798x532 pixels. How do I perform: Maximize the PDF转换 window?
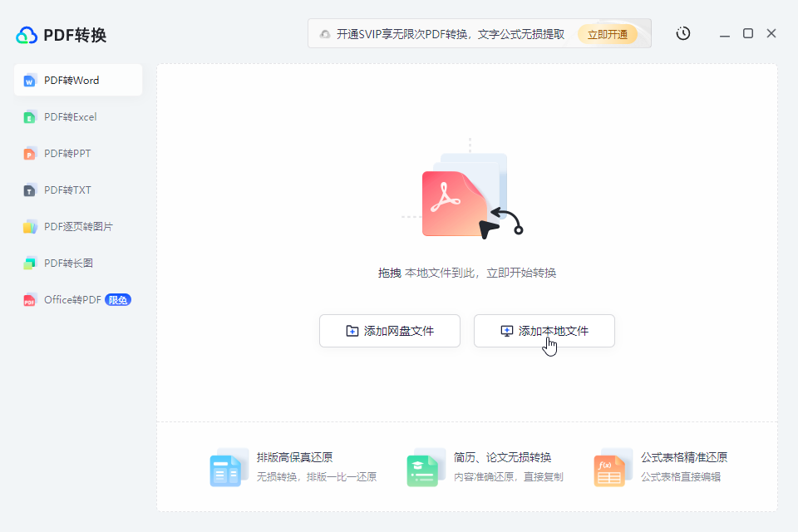click(x=748, y=33)
